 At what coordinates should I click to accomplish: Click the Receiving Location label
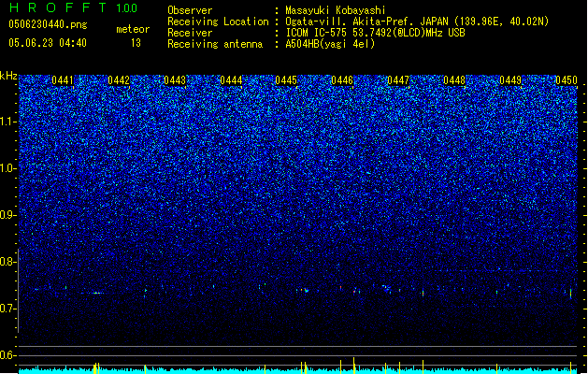[x=218, y=22]
